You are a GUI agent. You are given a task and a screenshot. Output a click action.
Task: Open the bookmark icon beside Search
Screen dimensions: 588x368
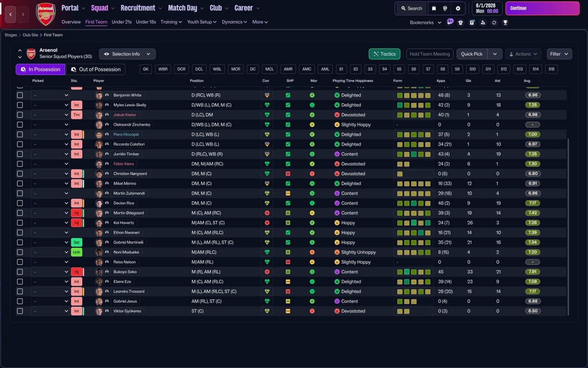[434, 8]
